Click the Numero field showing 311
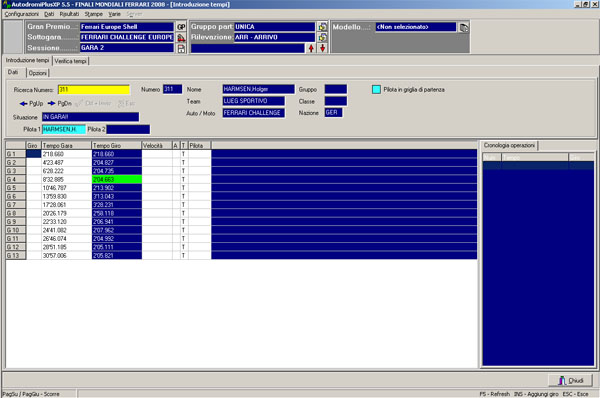Image resolution: width=600 pixels, height=398 pixels. pos(173,89)
